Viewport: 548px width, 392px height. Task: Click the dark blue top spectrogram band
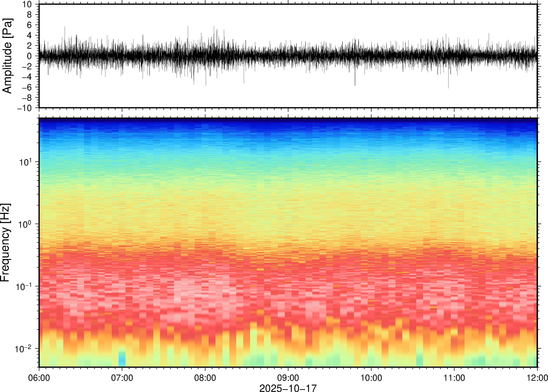(x=288, y=120)
